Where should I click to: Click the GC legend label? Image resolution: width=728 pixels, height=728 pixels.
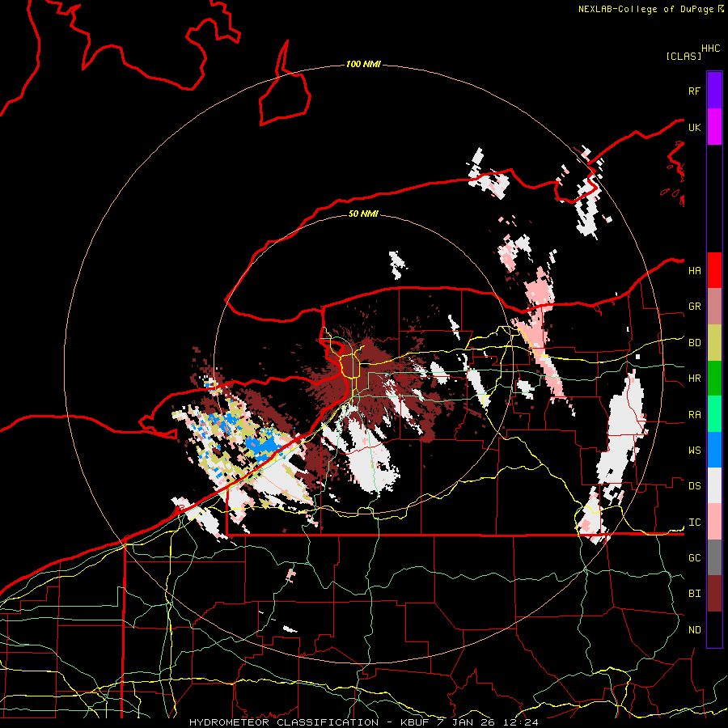click(x=694, y=558)
